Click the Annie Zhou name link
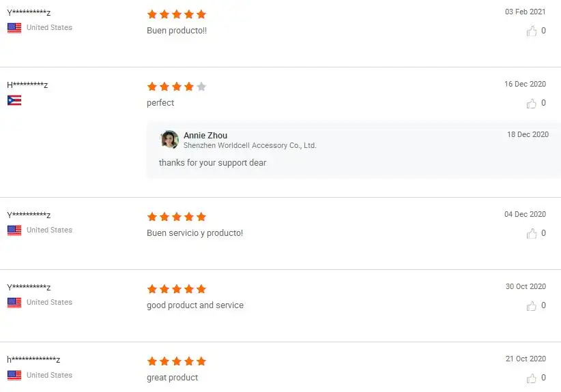The height and width of the screenshot is (392, 561). click(205, 136)
